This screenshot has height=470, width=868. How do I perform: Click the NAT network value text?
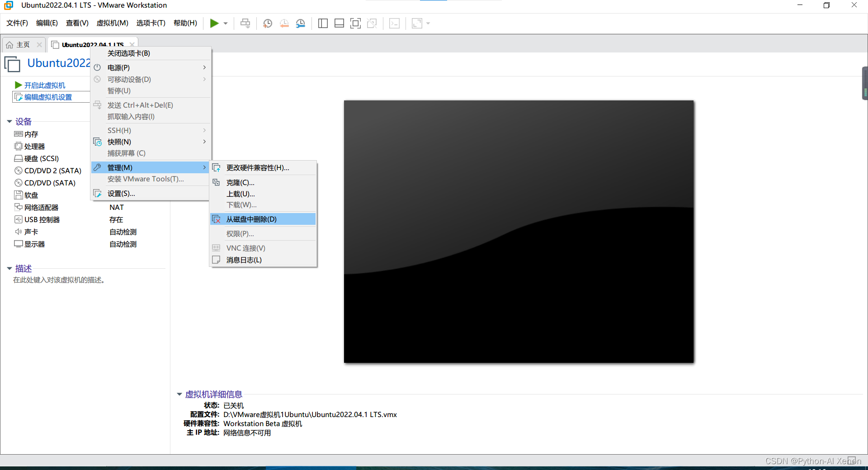pyautogui.click(x=117, y=207)
